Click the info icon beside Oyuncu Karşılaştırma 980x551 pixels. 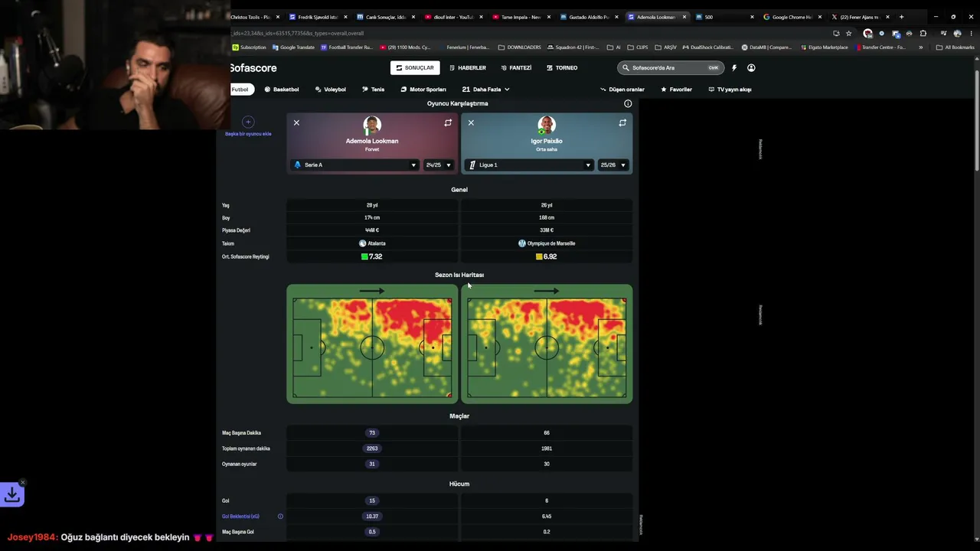[628, 103]
